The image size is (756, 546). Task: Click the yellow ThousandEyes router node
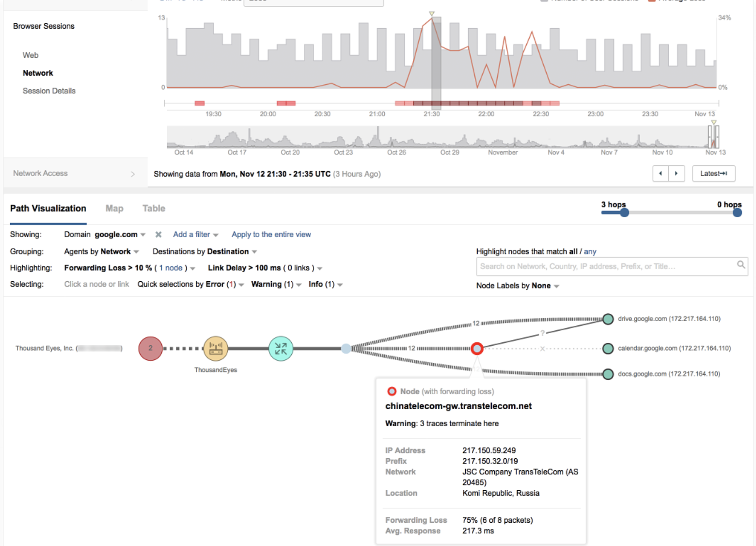216,348
